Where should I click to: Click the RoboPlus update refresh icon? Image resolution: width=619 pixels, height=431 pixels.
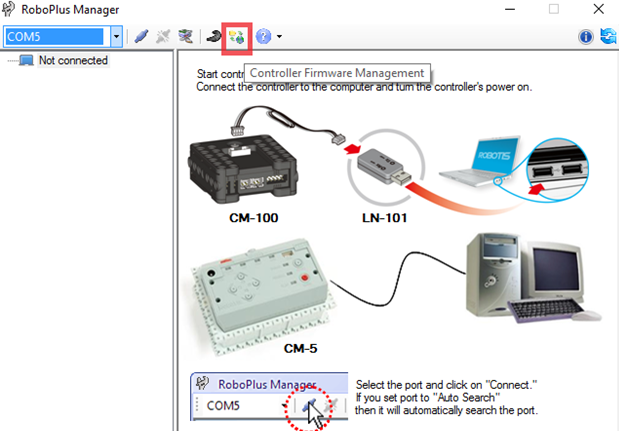609,36
